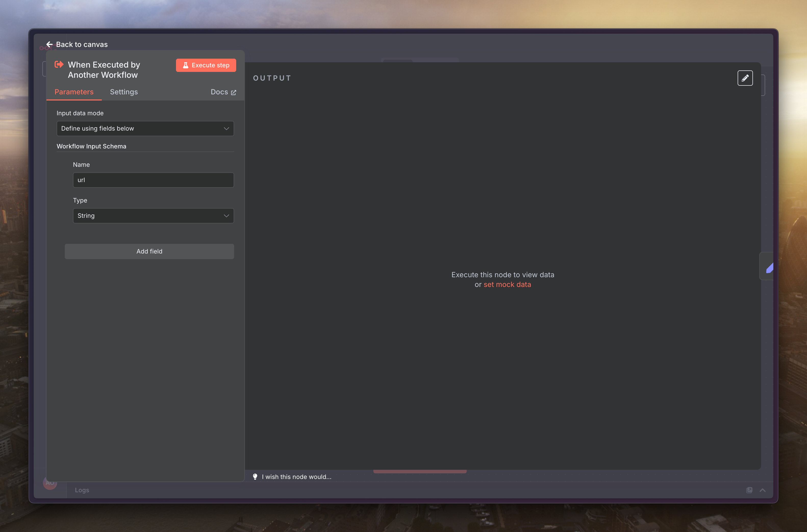807x532 pixels.
Task: Click the Name input field containing url
Action: pyautogui.click(x=153, y=180)
